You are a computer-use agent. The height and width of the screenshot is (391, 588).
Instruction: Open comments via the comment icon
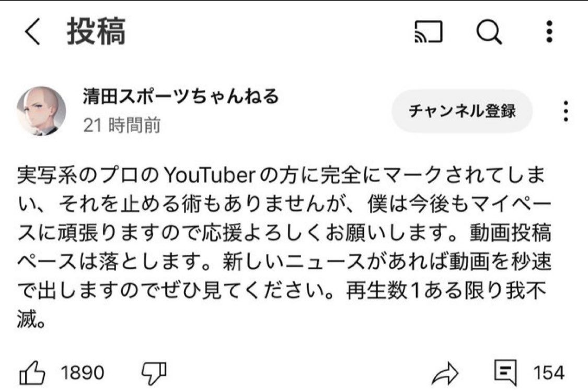coord(505,372)
